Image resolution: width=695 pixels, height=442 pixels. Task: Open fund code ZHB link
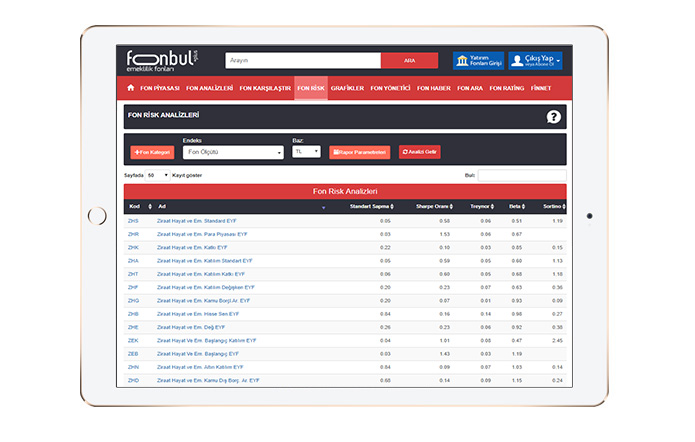pyautogui.click(x=133, y=314)
